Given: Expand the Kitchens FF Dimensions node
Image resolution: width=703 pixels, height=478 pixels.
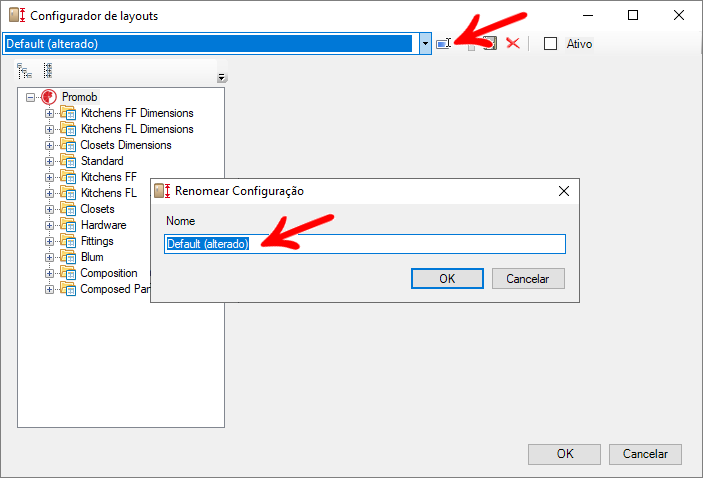Looking at the screenshot, I should pyautogui.click(x=49, y=113).
